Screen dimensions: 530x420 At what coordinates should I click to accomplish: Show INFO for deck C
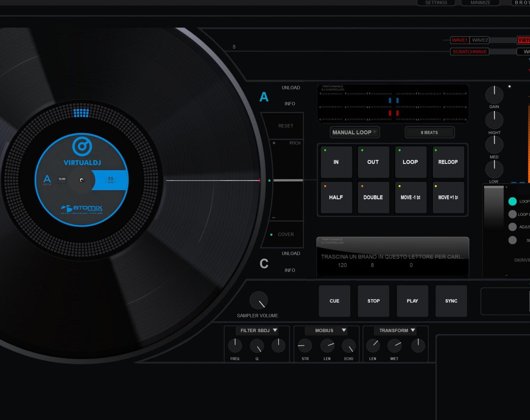click(290, 270)
